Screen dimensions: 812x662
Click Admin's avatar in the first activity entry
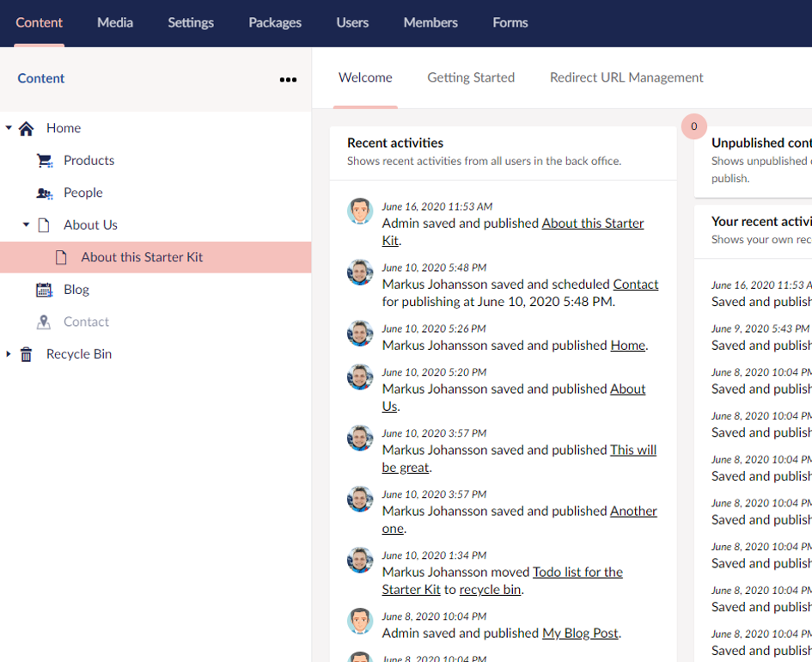(360, 211)
